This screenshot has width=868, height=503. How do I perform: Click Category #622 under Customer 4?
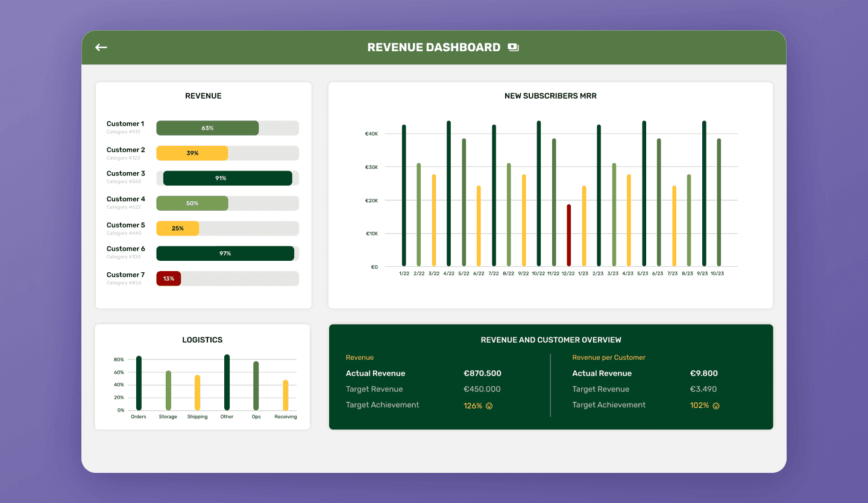(124, 207)
